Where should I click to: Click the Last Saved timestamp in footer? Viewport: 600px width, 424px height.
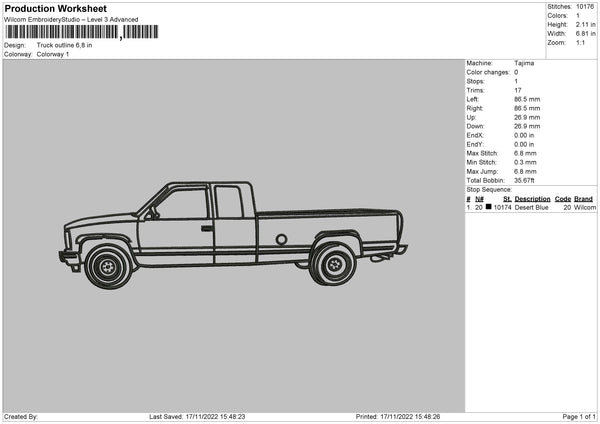point(197,416)
